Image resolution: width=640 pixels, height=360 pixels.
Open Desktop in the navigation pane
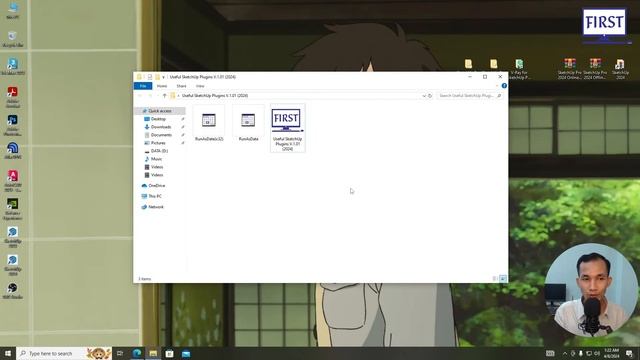point(158,119)
